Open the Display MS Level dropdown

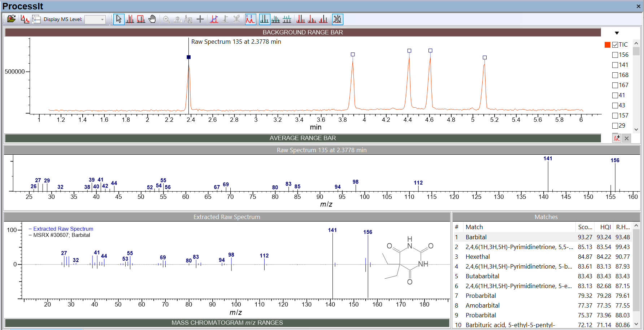(x=95, y=20)
